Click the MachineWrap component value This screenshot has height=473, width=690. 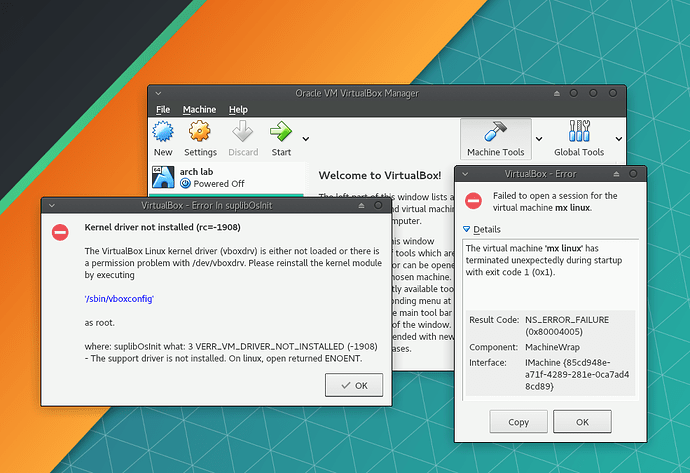[552, 347]
